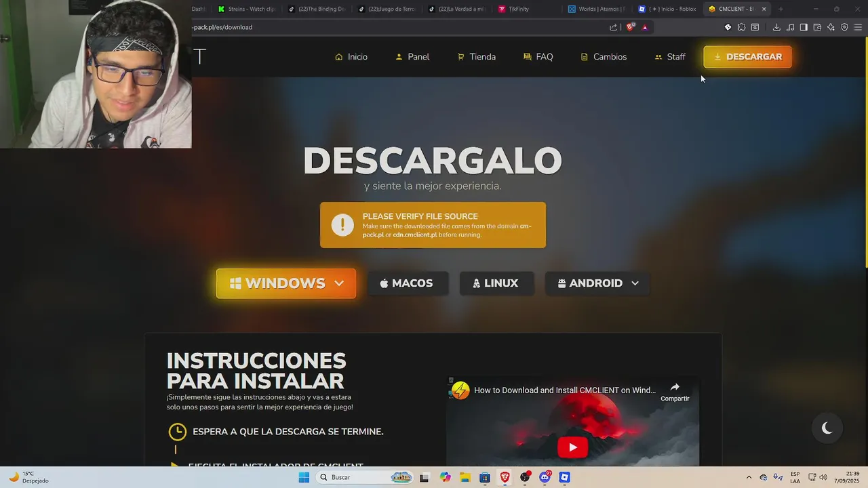868x488 pixels.
Task: Open Microsoft Store from the taskbar
Action: (485, 477)
